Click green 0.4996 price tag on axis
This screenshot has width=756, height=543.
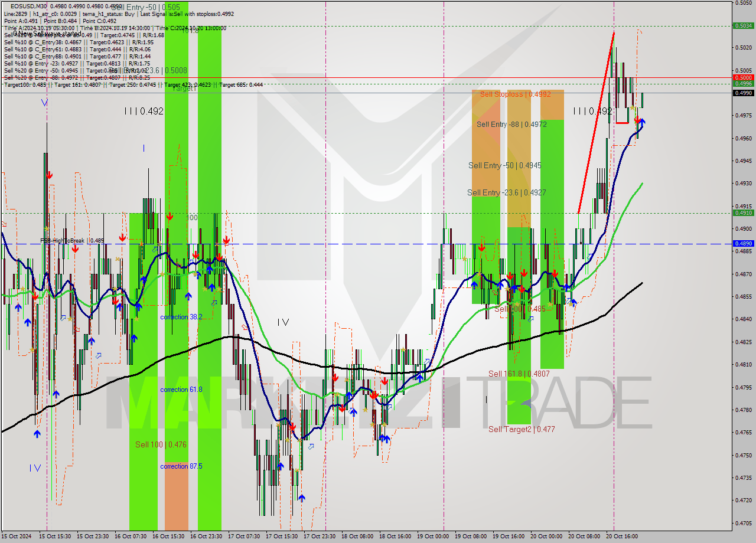click(x=743, y=84)
